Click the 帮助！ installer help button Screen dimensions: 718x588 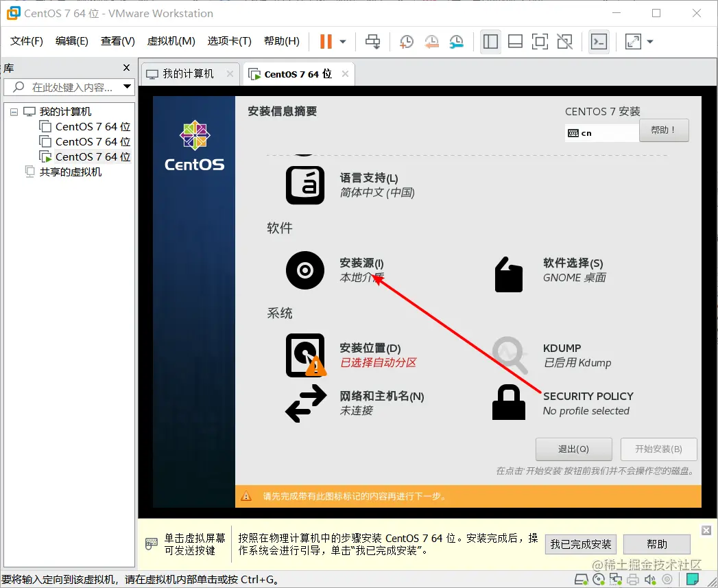click(664, 130)
